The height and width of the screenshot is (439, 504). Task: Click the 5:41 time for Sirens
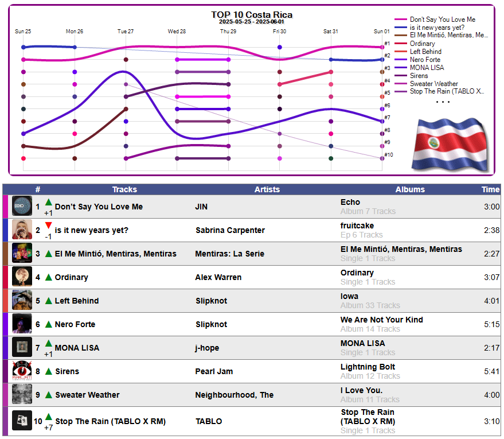coord(492,371)
